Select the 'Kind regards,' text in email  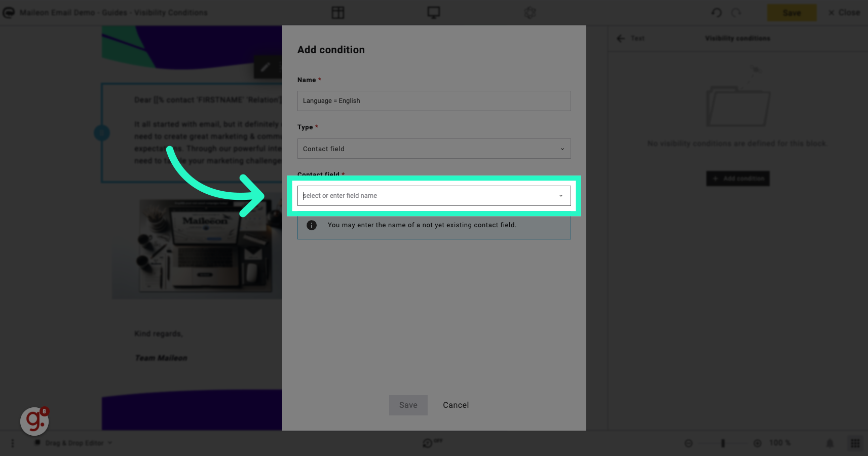tap(159, 334)
